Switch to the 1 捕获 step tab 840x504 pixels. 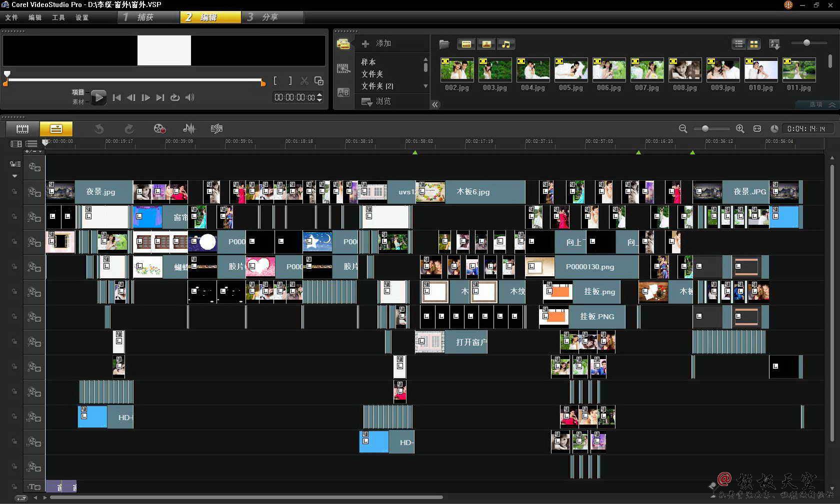pos(148,17)
